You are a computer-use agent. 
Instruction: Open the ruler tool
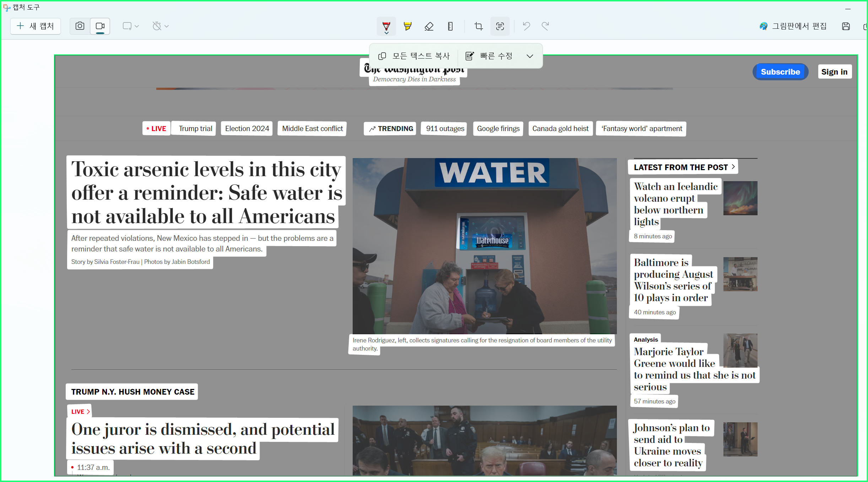point(450,26)
